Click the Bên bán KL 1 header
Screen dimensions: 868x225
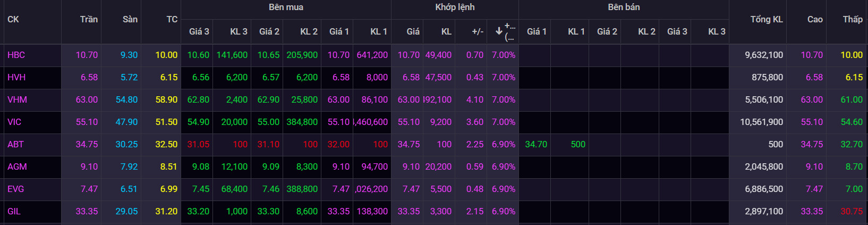coord(576,31)
